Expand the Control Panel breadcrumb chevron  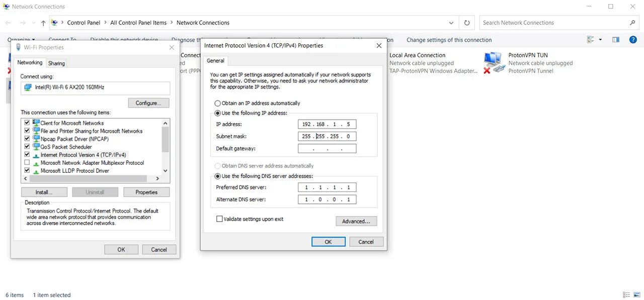point(105,23)
